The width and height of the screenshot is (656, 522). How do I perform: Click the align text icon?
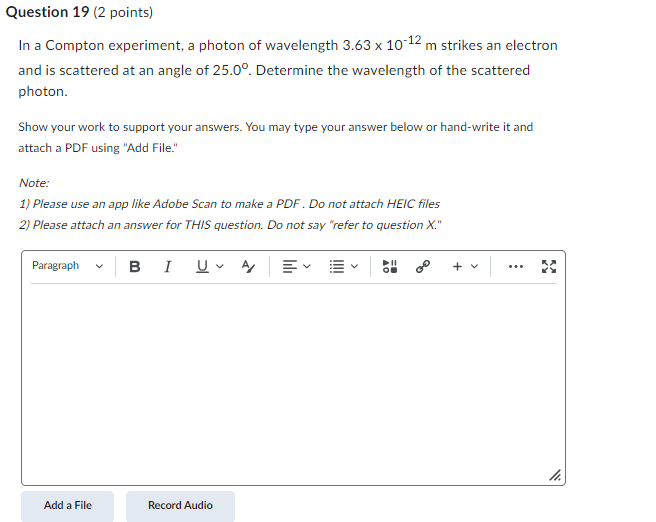(x=290, y=266)
